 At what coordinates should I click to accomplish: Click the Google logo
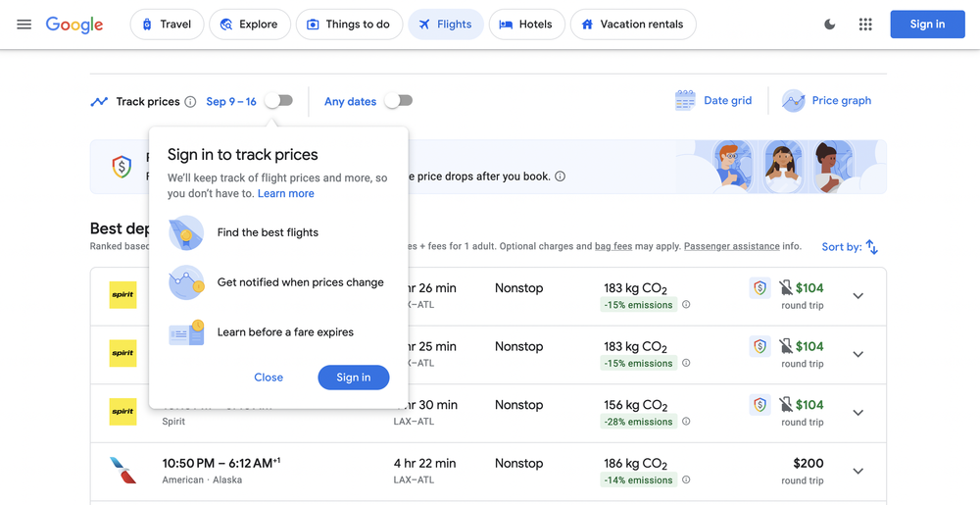[74, 25]
